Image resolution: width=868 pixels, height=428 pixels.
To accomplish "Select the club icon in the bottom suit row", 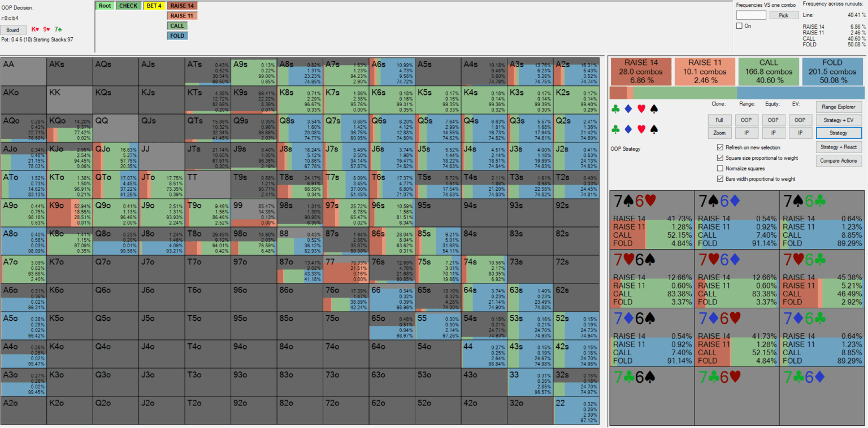I will tap(615, 129).
